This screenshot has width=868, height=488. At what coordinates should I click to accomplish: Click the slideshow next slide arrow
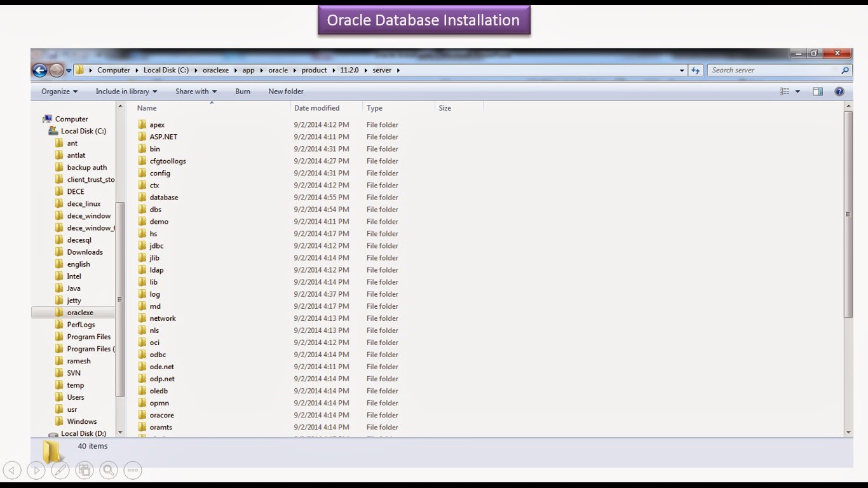click(x=36, y=470)
